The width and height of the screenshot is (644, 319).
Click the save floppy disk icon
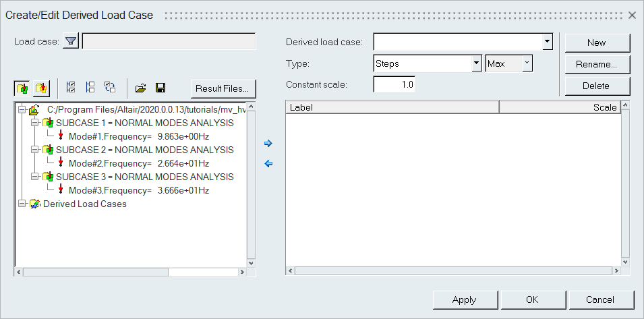click(x=160, y=88)
